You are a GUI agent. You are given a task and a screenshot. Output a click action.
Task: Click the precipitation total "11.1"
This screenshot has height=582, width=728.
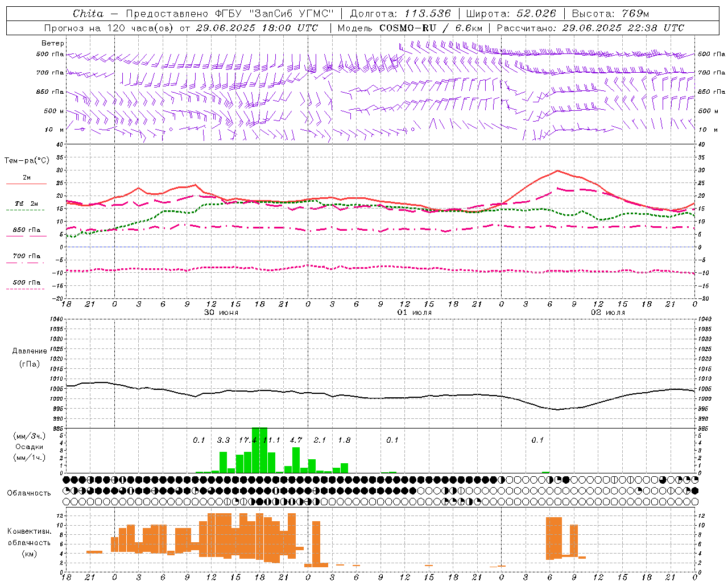pos(271,440)
